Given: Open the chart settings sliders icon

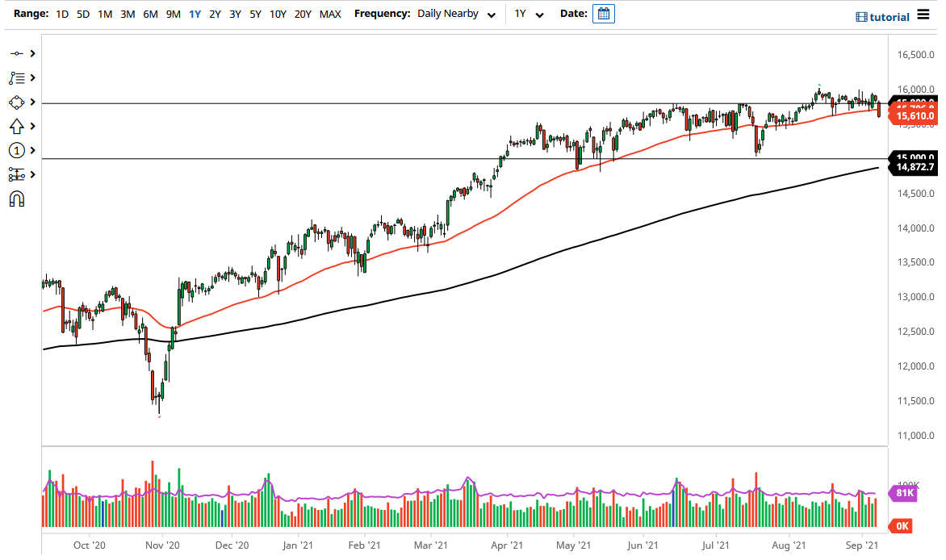Looking at the screenshot, I should [x=16, y=174].
